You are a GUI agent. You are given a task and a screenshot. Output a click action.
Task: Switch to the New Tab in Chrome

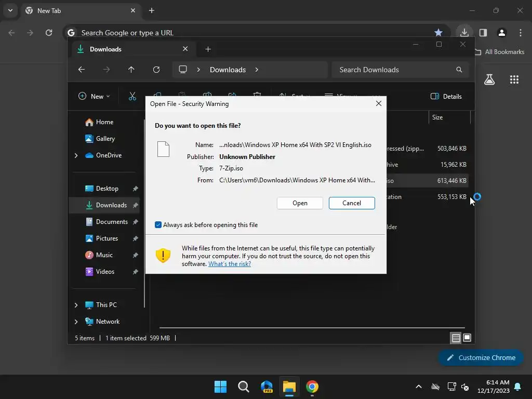tap(81, 10)
